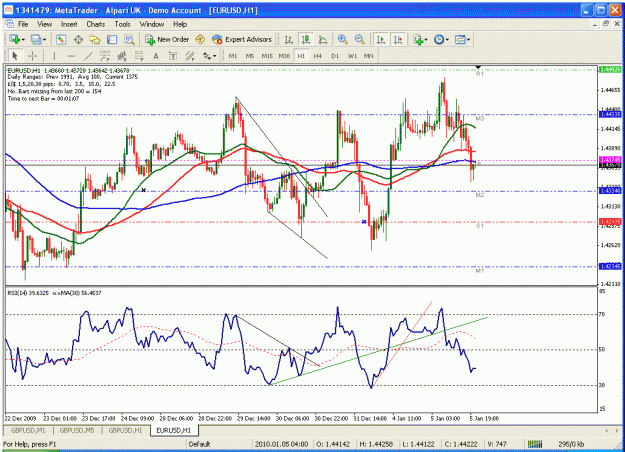Switch timeframe to M5
The height and width of the screenshot is (452, 625).
pos(250,56)
